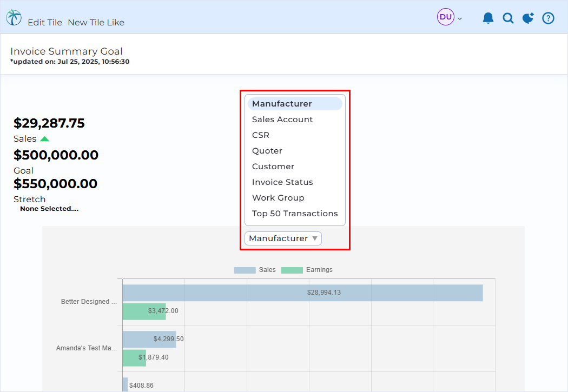Select Invoice Status option
The image size is (568, 392).
282,182
